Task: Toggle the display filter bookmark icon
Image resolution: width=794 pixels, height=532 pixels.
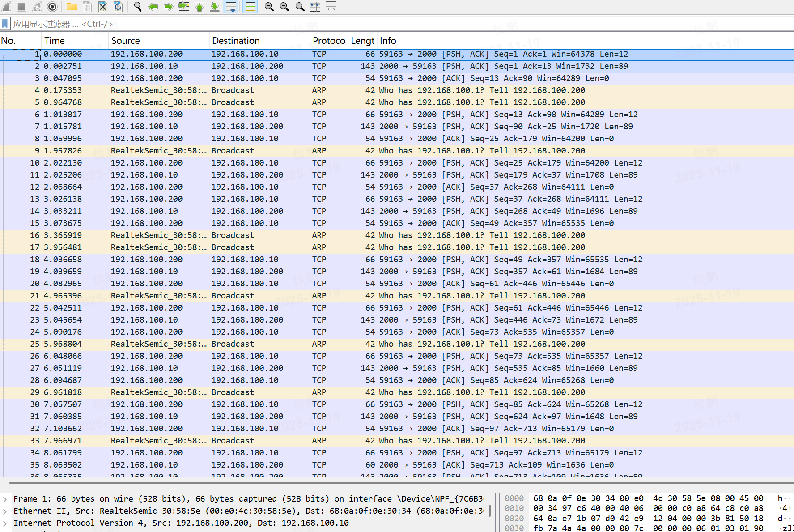Action: (4, 23)
